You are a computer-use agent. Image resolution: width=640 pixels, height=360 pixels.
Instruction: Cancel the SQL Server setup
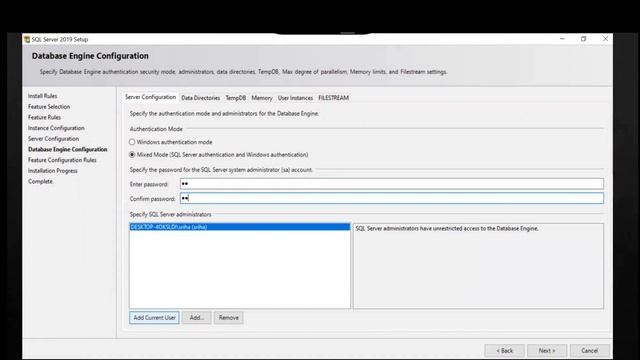pos(590,351)
